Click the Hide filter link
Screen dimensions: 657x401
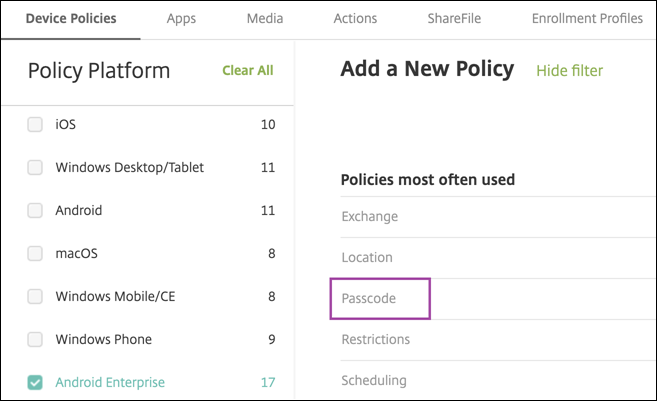pos(569,70)
